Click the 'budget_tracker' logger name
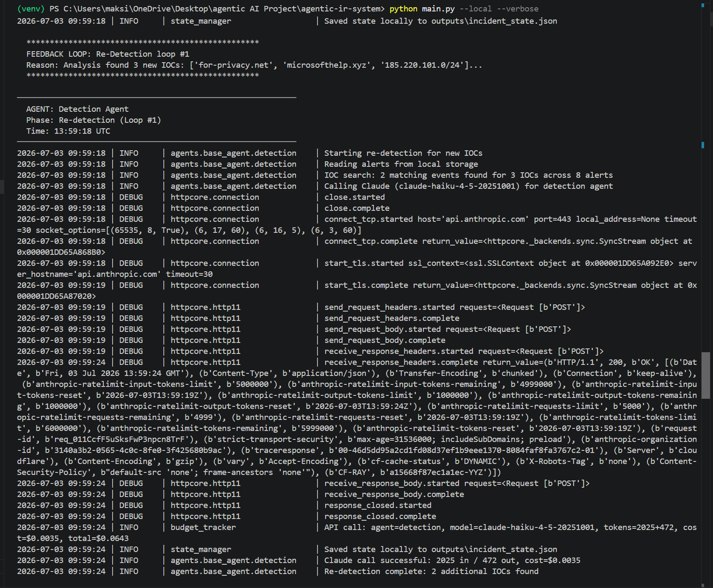713x588 pixels. [x=203, y=527]
